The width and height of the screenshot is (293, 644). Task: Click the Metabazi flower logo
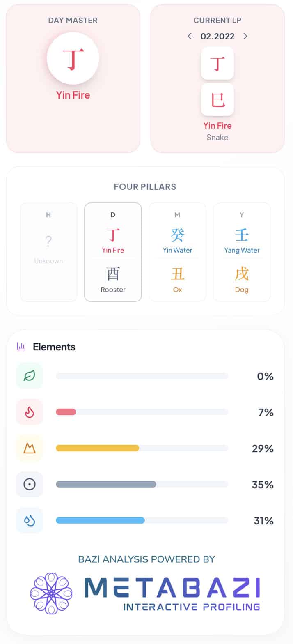pyautogui.click(x=51, y=593)
